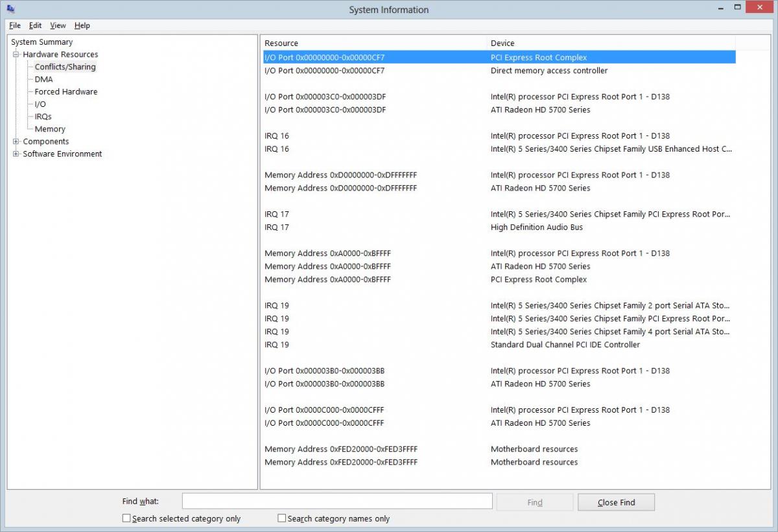This screenshot has height=532, width=778.
Task: Sort by the Resource column header
Action: click(374, 43)
